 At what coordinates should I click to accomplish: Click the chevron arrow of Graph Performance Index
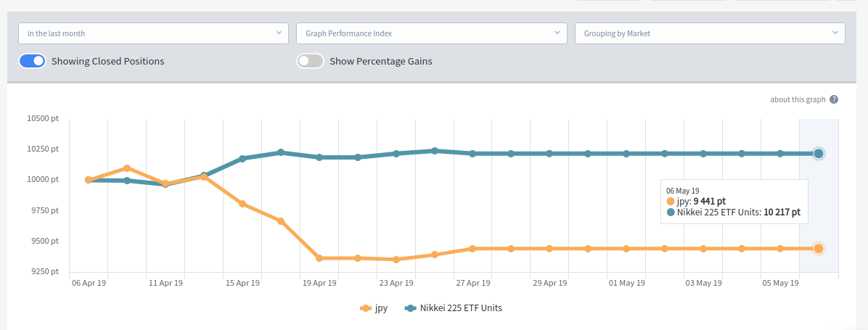coord(557,33)
